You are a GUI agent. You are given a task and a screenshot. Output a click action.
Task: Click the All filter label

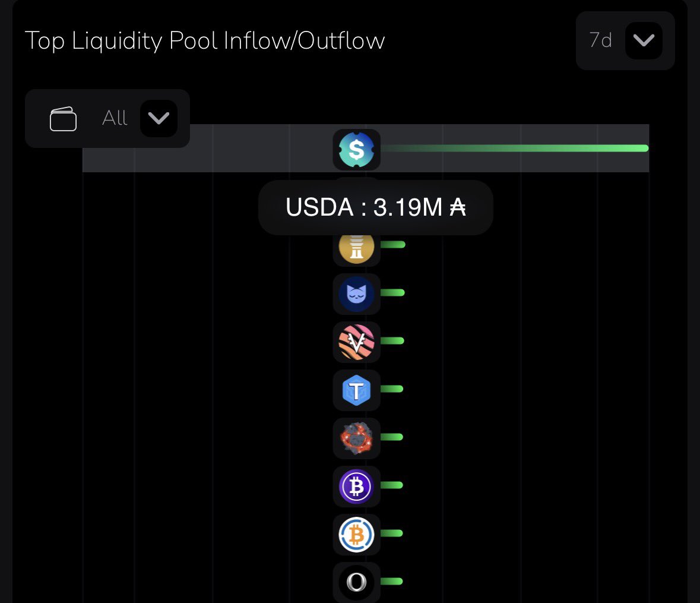pyautogui.click(x=115, y=118)
